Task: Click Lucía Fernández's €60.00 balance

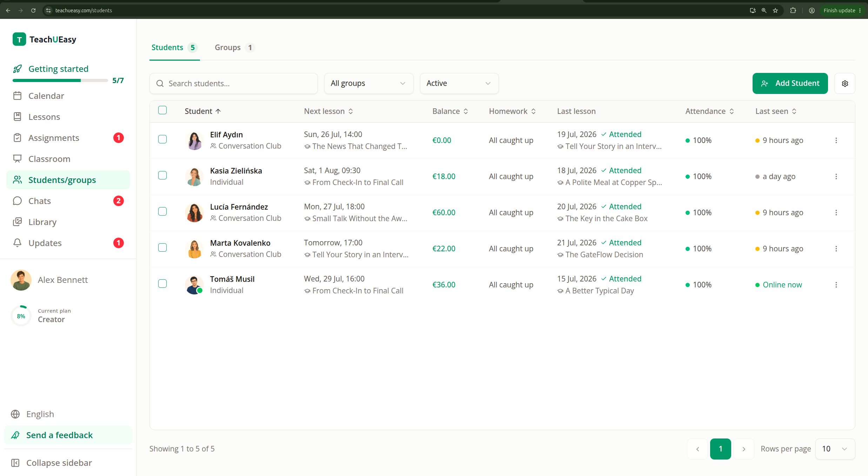Action: tap(444, 212)
